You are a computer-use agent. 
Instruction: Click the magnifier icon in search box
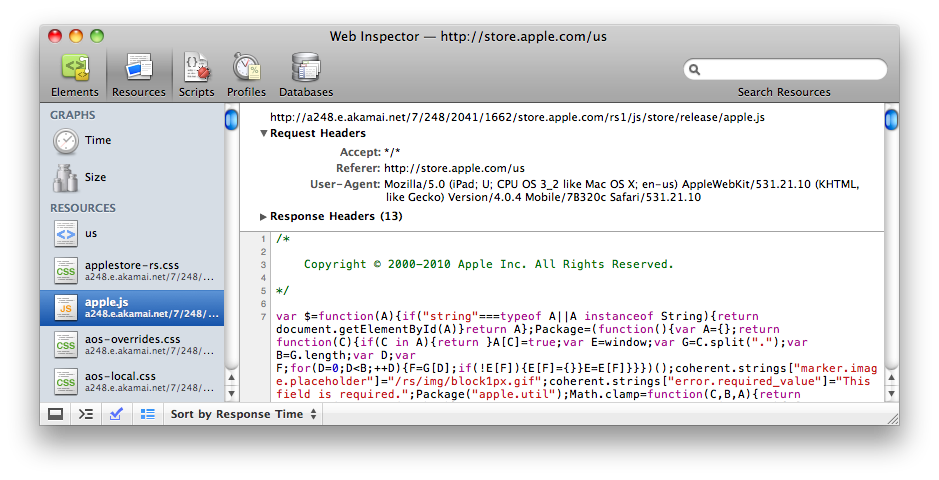tap(695, 70)
